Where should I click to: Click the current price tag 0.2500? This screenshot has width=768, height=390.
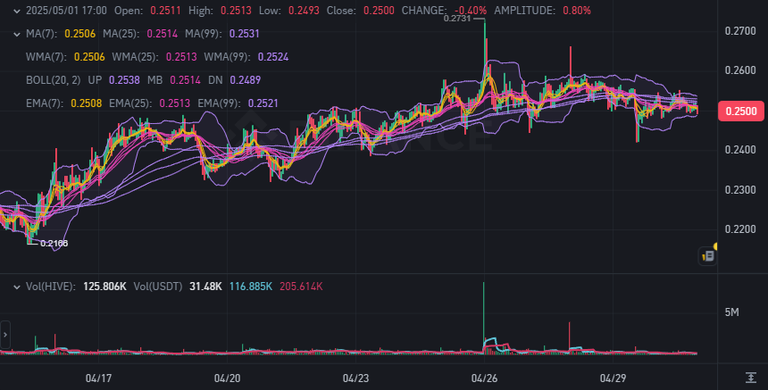click(741, 111)
